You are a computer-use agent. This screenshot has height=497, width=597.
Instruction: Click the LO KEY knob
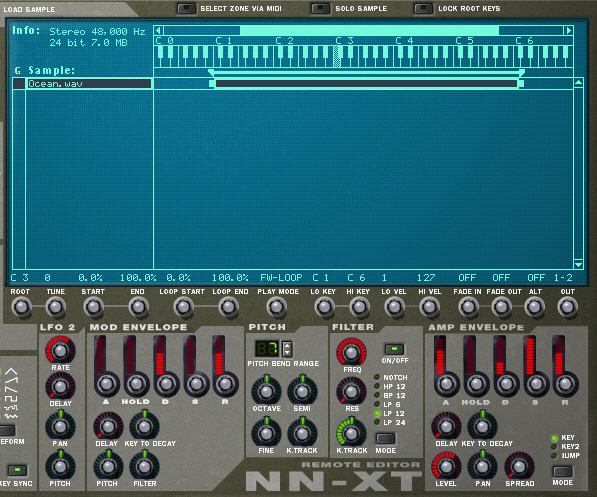coord(324,307)
